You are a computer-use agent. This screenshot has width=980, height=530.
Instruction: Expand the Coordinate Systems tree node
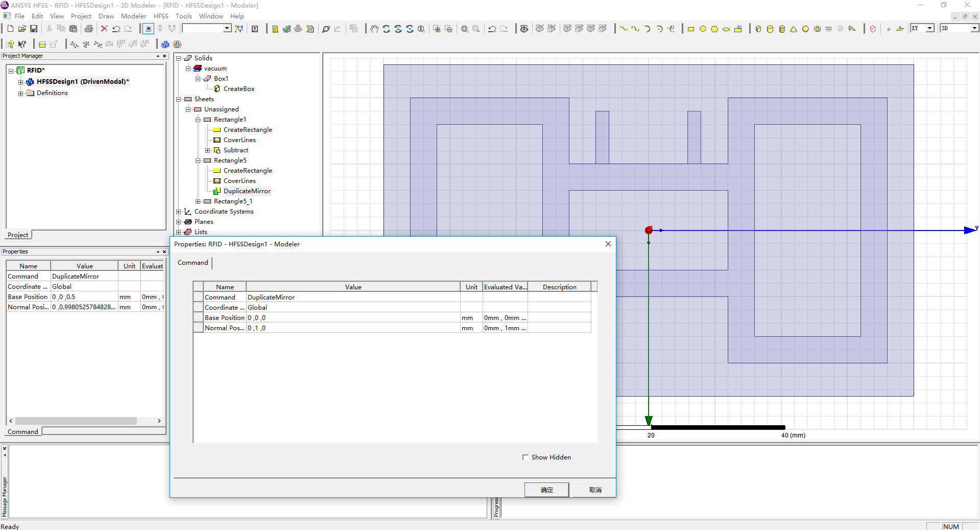[179, 212]
